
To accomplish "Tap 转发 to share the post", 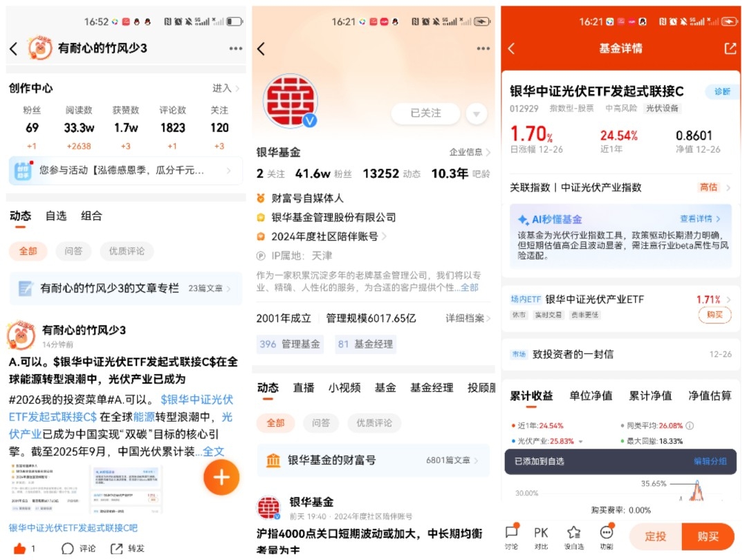I will pos(128,548).
